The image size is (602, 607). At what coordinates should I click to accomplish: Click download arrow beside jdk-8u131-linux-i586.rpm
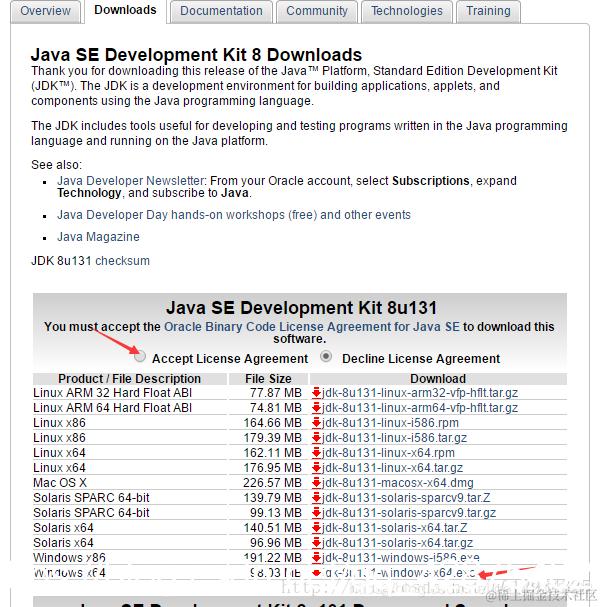[316, 423]
